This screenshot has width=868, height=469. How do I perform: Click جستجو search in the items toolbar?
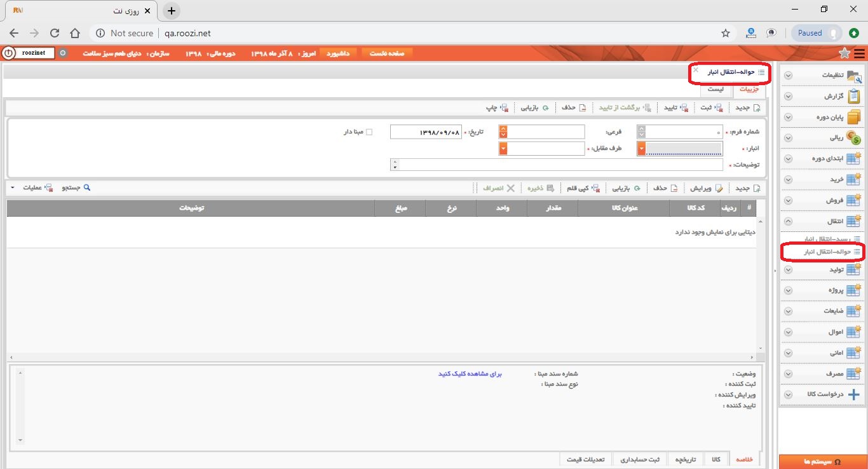coord(76,188)
